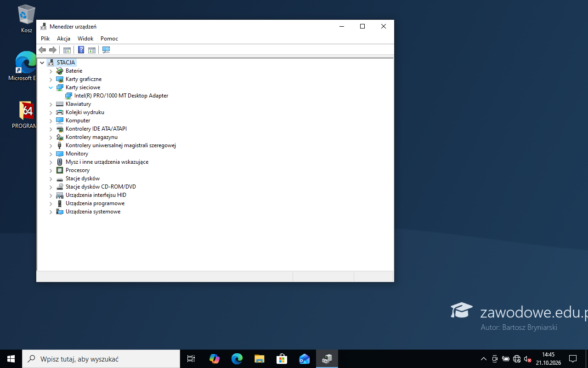Collapse the STACJA root node
588x368 pixels.
(x=42, y=63)
